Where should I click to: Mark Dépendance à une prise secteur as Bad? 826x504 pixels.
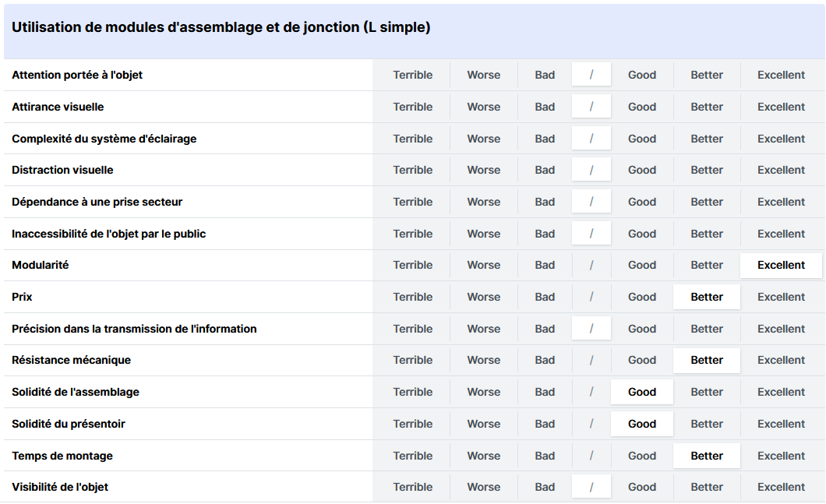(545, 202)
